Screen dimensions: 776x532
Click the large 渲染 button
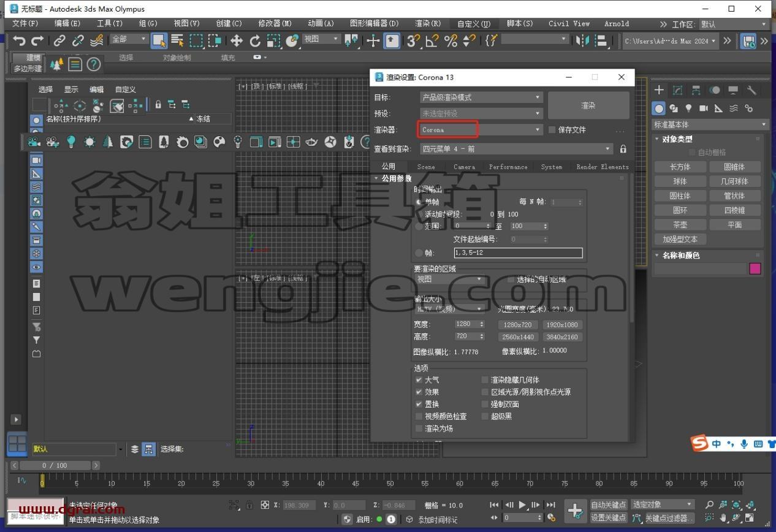[588, 105]
